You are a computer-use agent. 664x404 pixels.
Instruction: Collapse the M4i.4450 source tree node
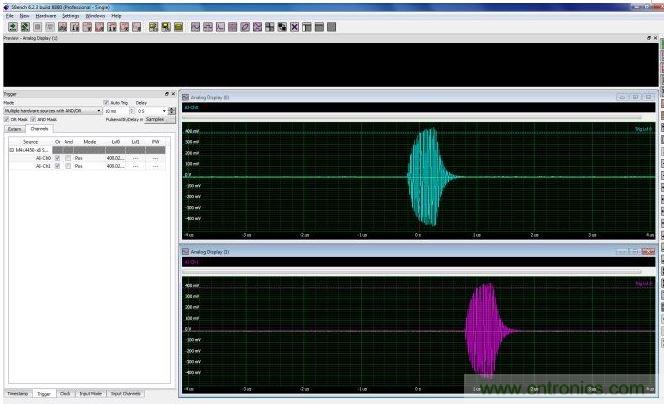12,150
